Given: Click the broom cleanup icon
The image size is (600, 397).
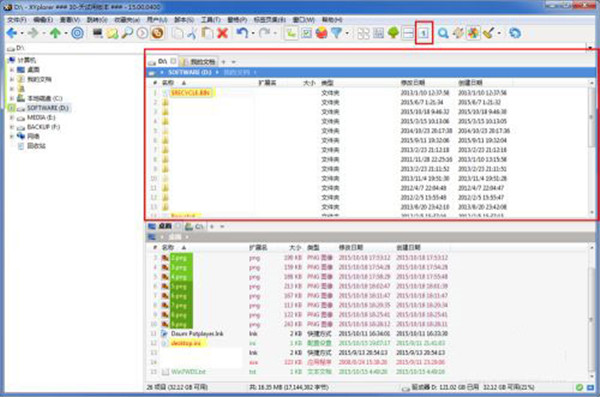Looking at the screenshot, I should pos(488,33).
